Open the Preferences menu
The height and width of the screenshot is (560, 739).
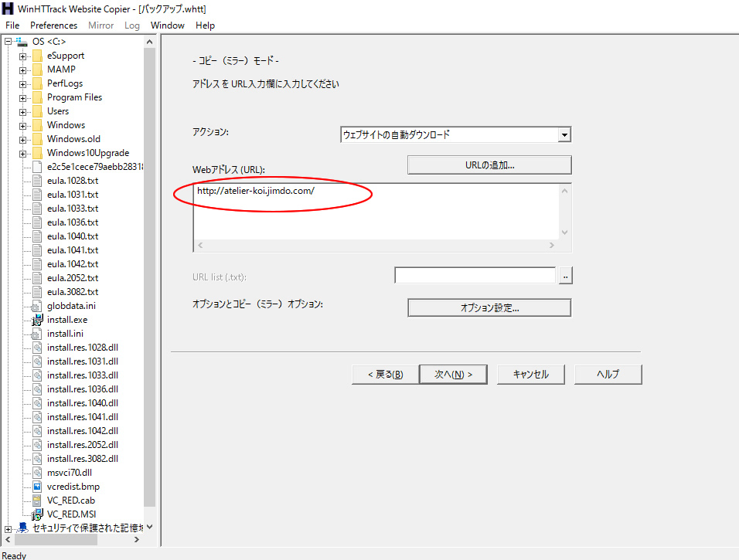pos(53,25)
